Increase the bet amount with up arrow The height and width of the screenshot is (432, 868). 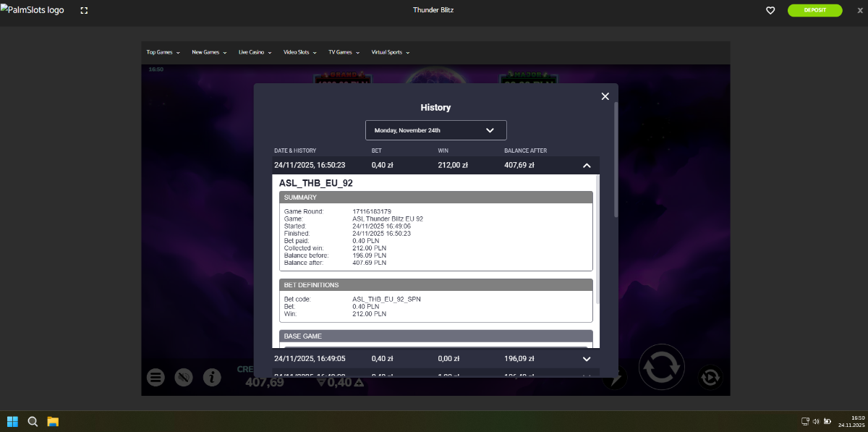(x=357, y=383)
